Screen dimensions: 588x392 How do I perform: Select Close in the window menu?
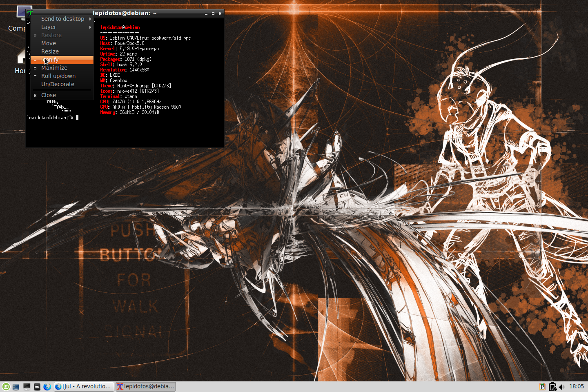[62, 96]
